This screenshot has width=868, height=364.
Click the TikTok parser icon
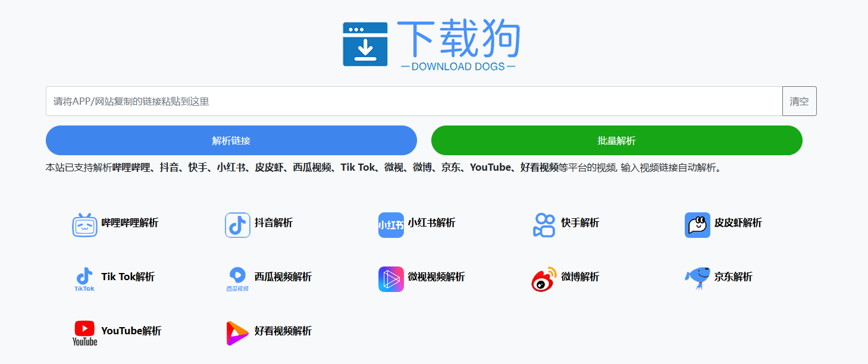84,278
